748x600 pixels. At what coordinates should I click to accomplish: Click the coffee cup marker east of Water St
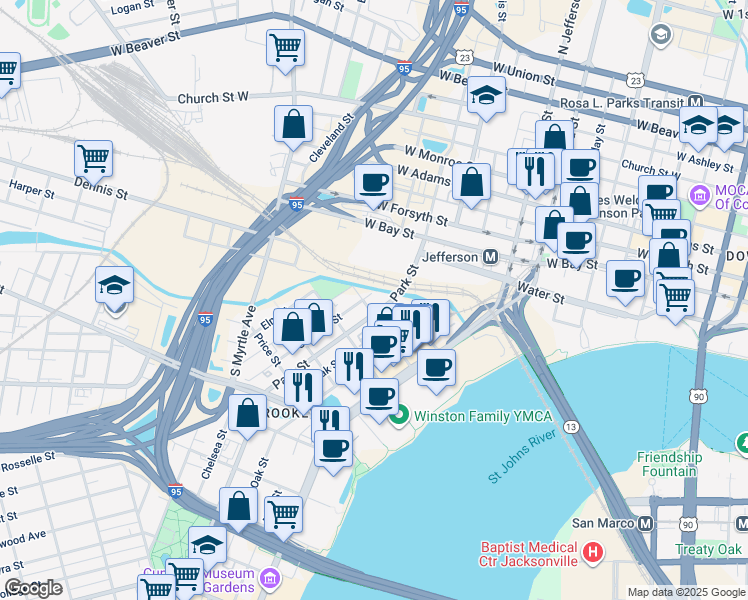click(x=625, y=278)
